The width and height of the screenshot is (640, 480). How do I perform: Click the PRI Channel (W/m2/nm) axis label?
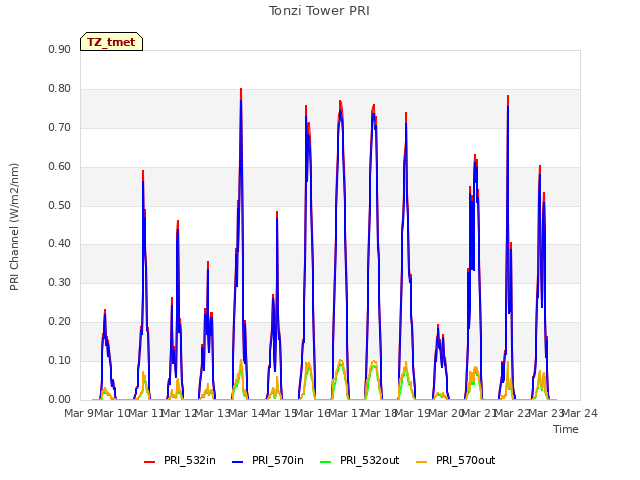point(14,227)
